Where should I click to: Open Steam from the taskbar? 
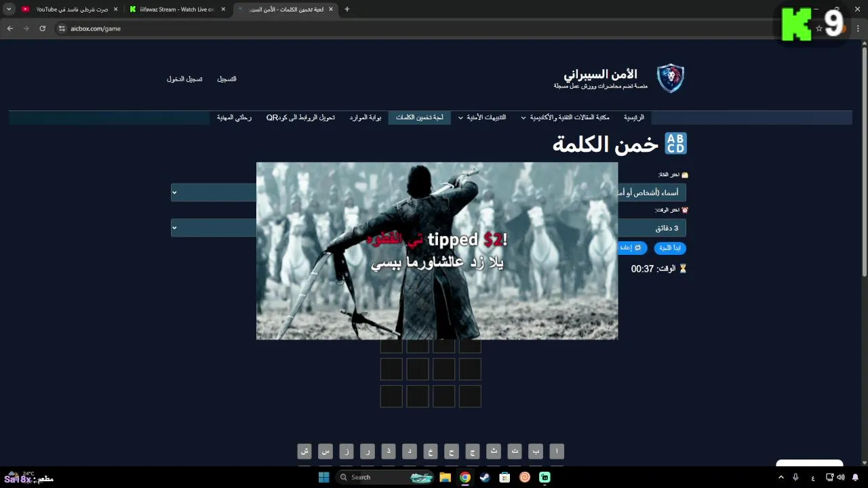click(484, 477)
